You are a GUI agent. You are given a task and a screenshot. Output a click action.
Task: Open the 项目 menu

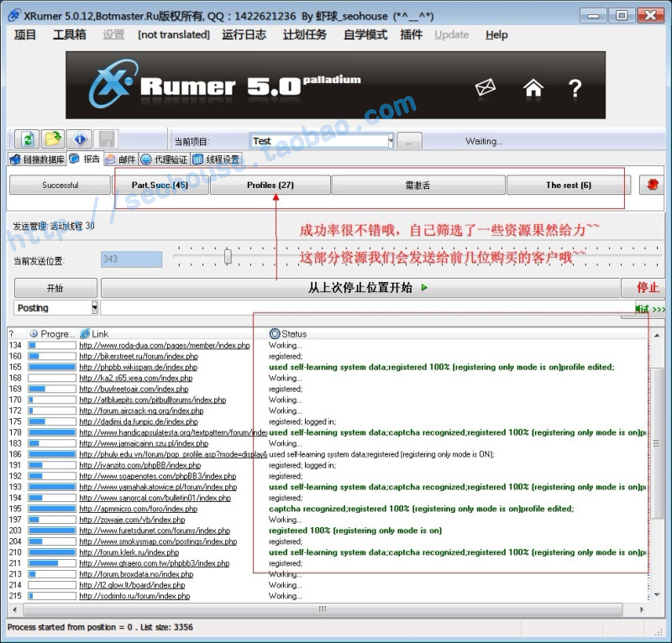pyautogui.click(x=25, y=34)
